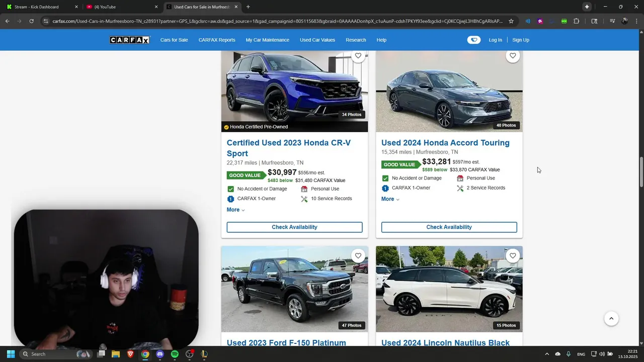Open the media controls icon in toolbar
The width and height of the screenshot is (644, 362).
(612, 21)
